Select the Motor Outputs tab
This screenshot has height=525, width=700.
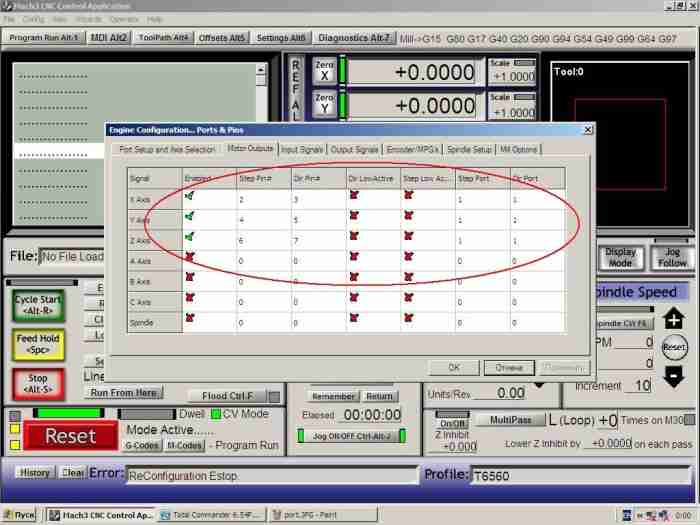pyautogui.click(x=250, y=148)
